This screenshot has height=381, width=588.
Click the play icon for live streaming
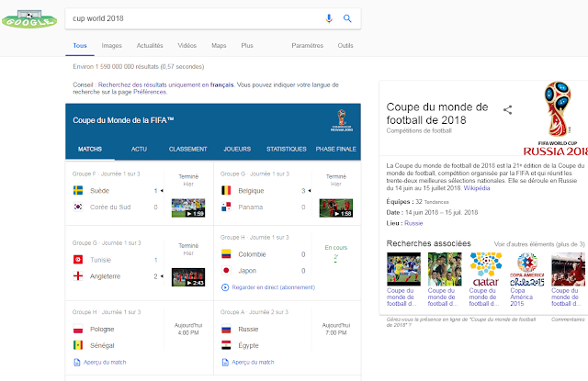[225, 287]
